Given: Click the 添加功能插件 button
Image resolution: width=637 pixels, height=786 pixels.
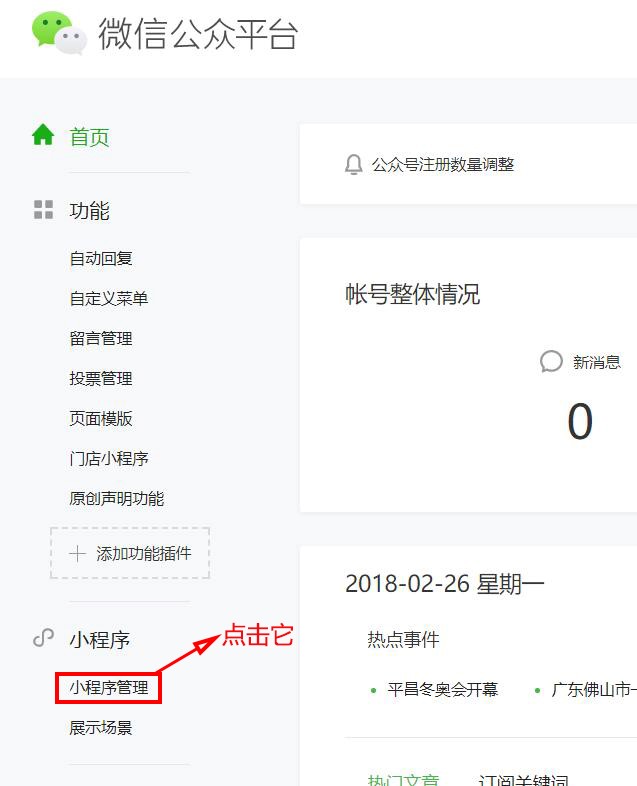Looking at the screenshot, I should click(130, 553).
